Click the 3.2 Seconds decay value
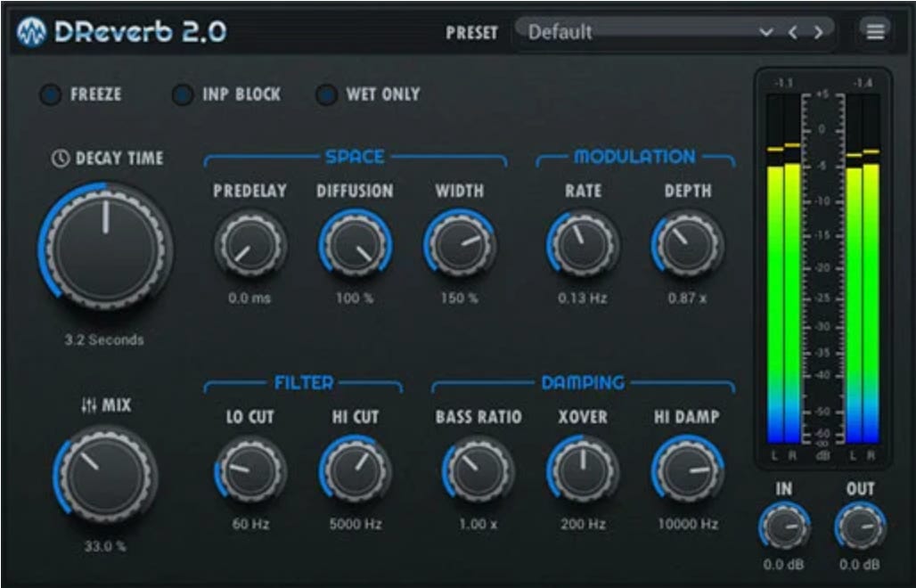Image resolution: width=916 pixels, height=588 pixels. pyautogui.click(x=104, y=339)
